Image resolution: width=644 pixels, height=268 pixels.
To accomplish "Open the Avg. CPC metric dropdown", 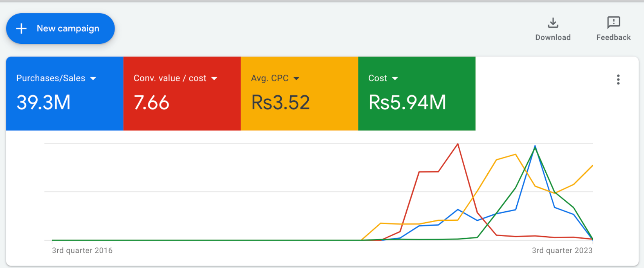I will [x=296, y=78].
